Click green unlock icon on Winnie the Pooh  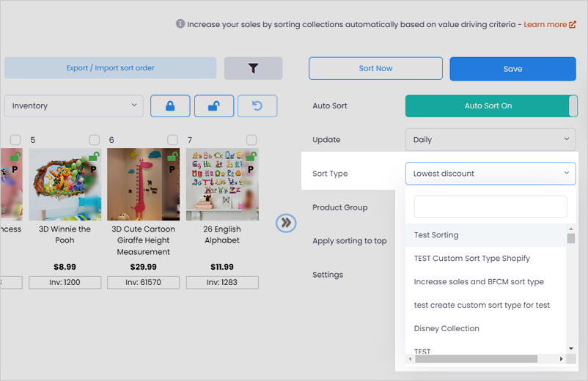94,156
